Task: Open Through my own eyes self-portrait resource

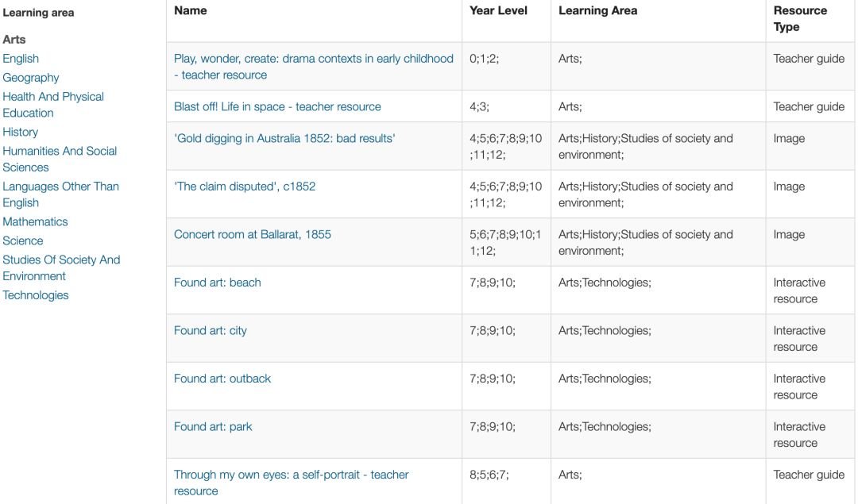Action: coord(291,483)
